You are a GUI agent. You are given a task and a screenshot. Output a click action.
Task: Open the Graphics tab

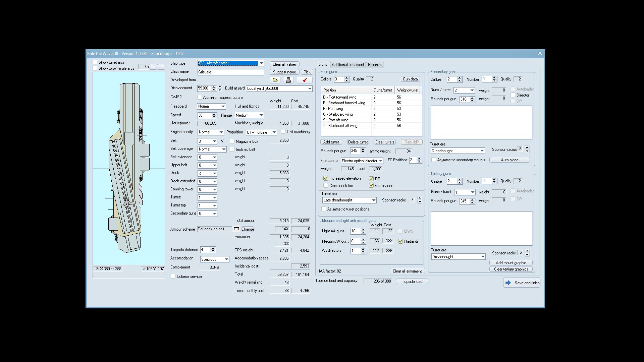tap(375, 65)
